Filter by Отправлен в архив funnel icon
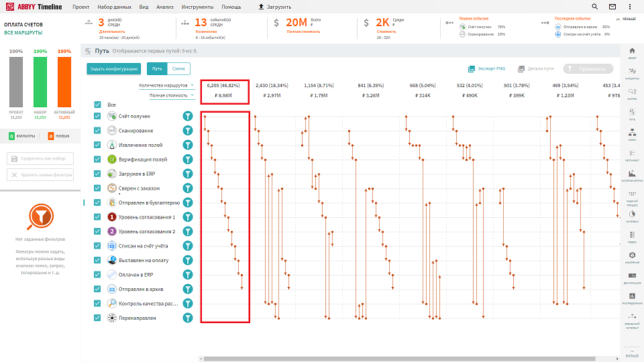This screenshot has height=362, width=644. (x=188, y=289)
